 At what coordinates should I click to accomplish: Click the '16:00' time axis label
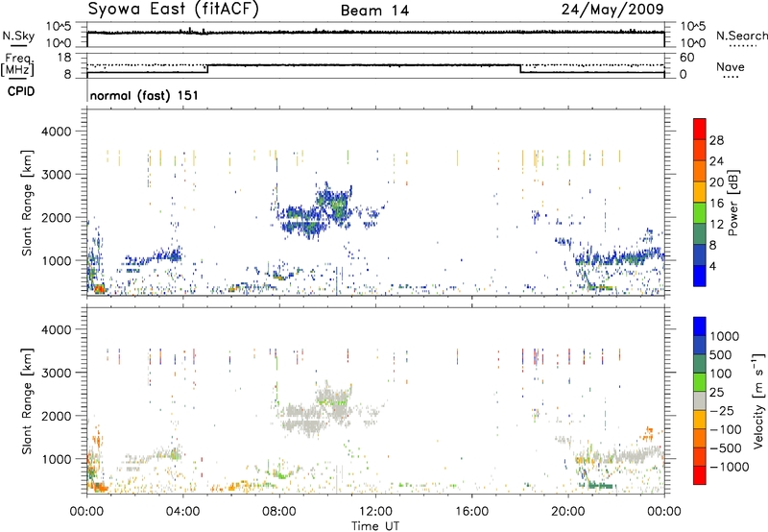pos(471,512)
